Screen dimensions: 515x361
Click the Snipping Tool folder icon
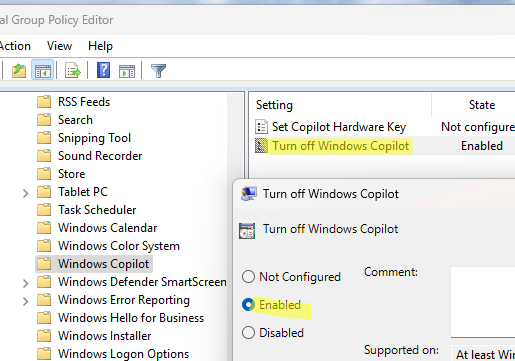tap(44, 138)
